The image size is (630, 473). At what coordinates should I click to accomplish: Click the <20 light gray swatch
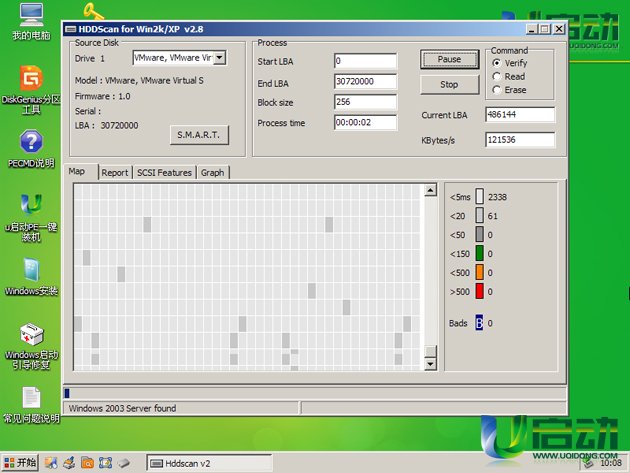(479, 215)
